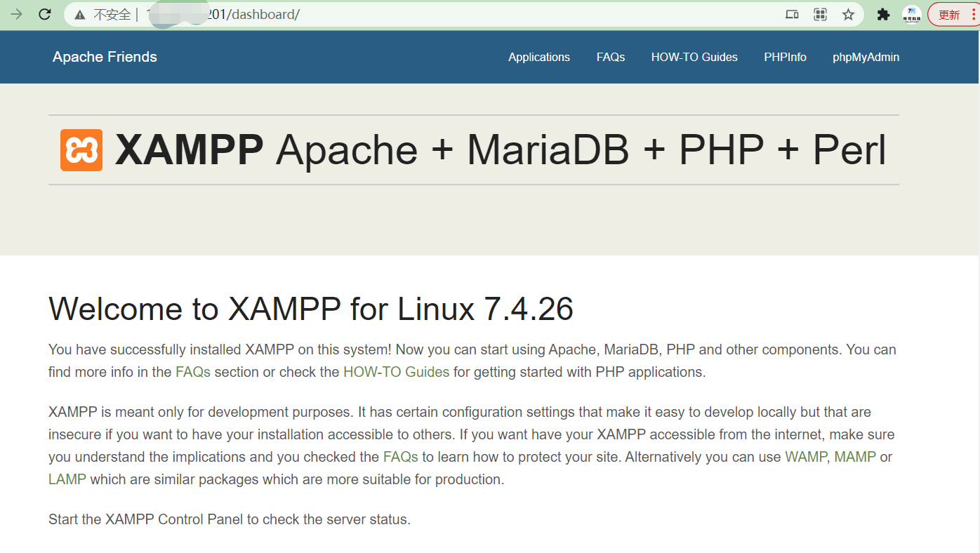The height and width of the screenshot is (553, 980).
Task: Open HOW-TO Guides in navigation bar
Action: 694,58
